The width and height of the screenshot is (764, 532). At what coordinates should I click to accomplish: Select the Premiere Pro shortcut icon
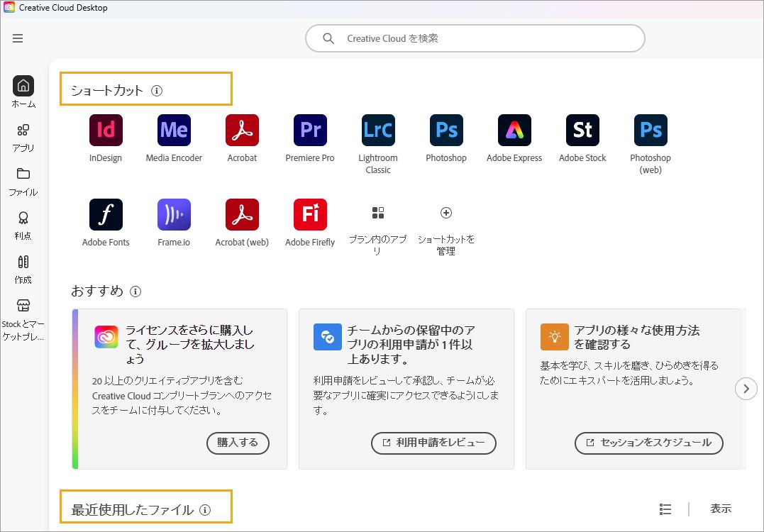[x=310, y=131]
